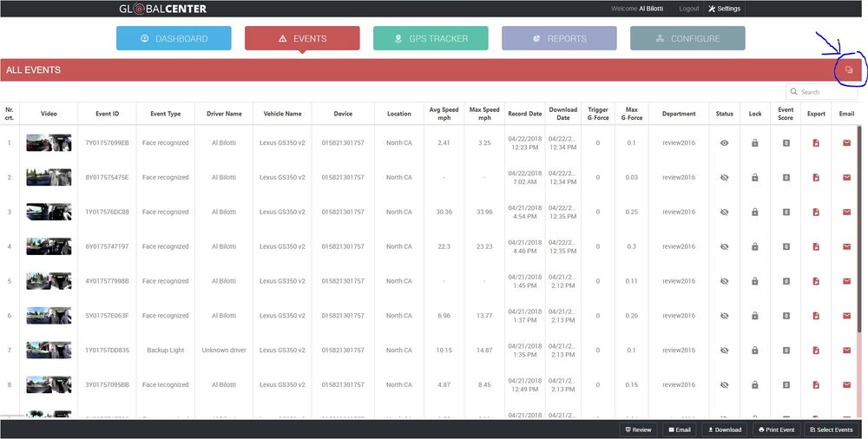Click the lock icon in row 1

[755, 143]
